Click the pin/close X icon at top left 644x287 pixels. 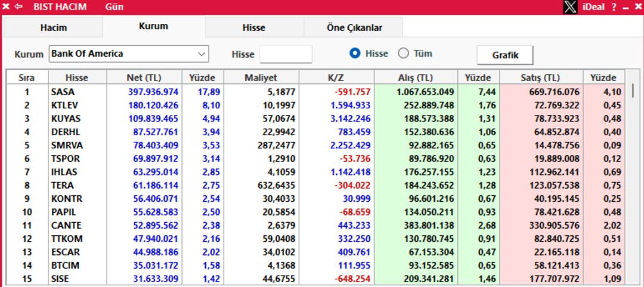pos(6,7)
